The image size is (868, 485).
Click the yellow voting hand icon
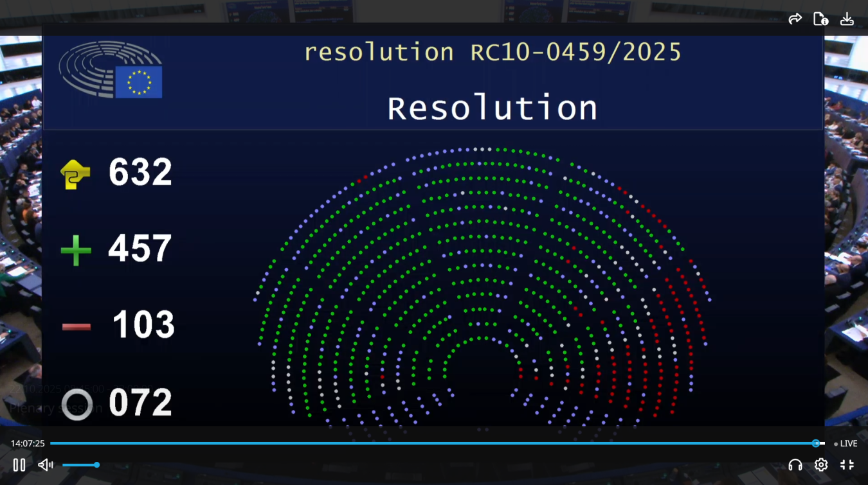tap(75, 173)
